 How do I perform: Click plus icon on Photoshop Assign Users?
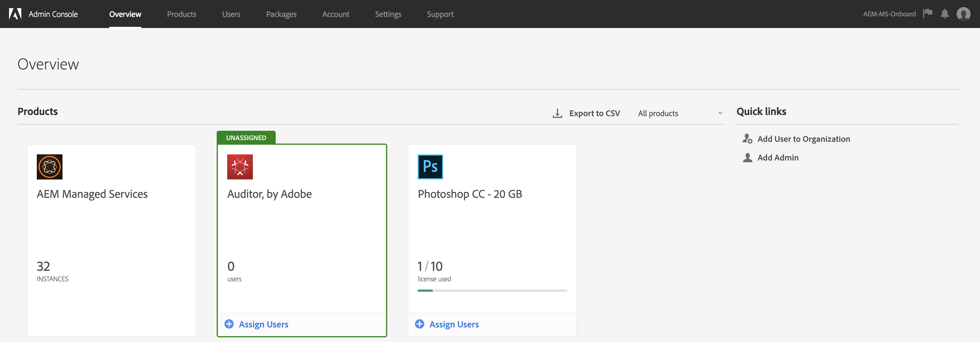tap(419, 324)
